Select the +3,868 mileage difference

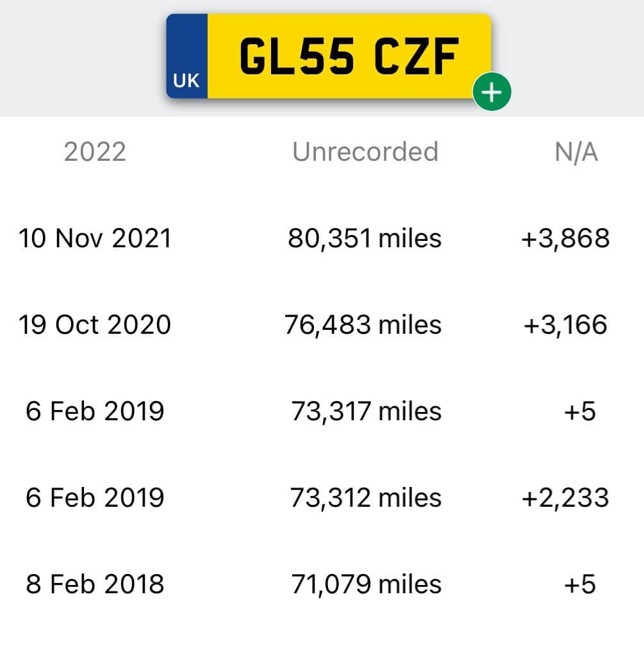565,238
